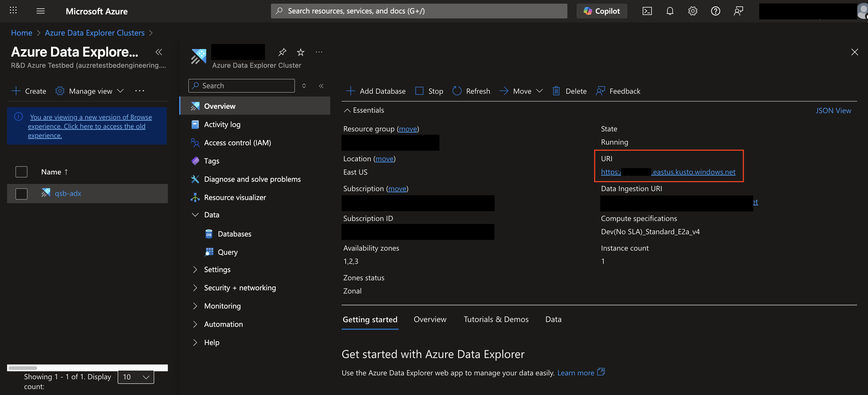Screen dimensions: 868x395
Task: Open more options ellipsis beside cluster title
Action: (x=319, y=52)
